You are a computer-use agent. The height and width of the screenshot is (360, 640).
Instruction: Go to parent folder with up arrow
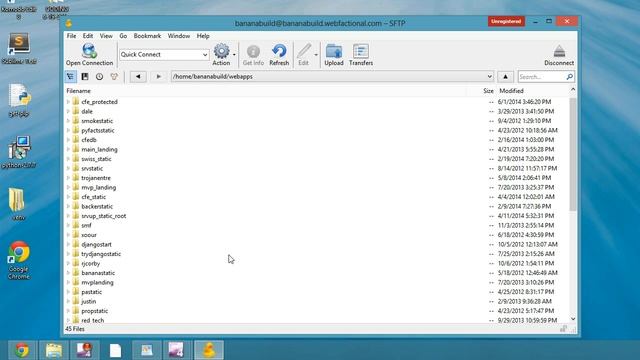[505, 76]
